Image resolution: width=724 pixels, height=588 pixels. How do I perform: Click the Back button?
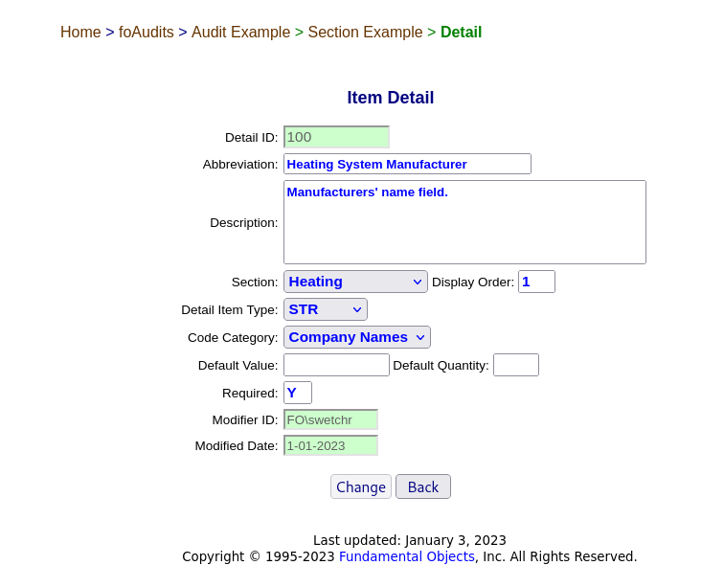click(x=423, y=486)
